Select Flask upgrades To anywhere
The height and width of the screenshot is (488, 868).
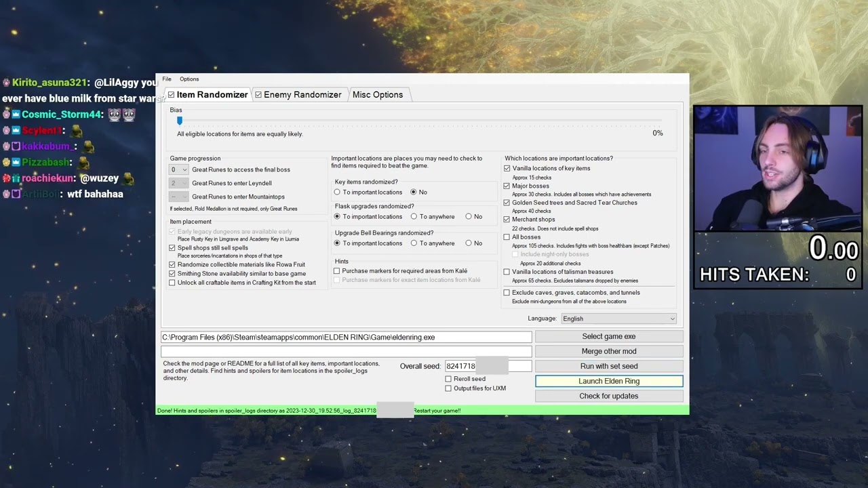[414, 217]
